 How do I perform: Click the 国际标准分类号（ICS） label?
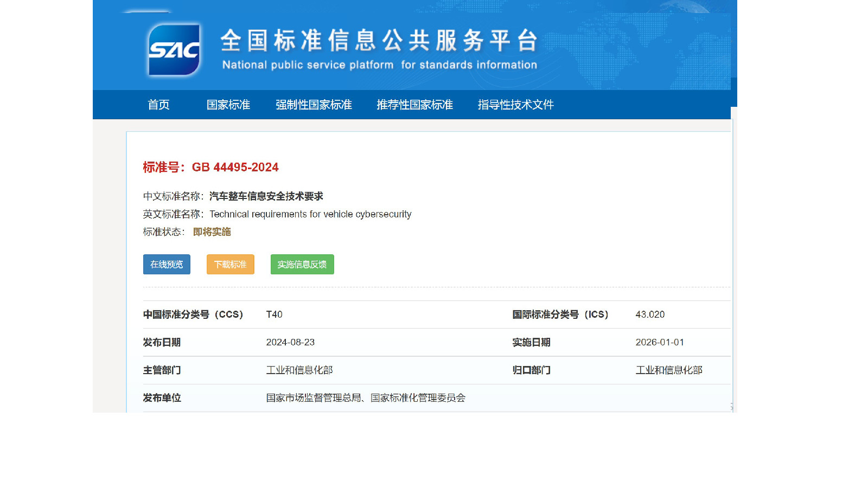coord(560,314)
